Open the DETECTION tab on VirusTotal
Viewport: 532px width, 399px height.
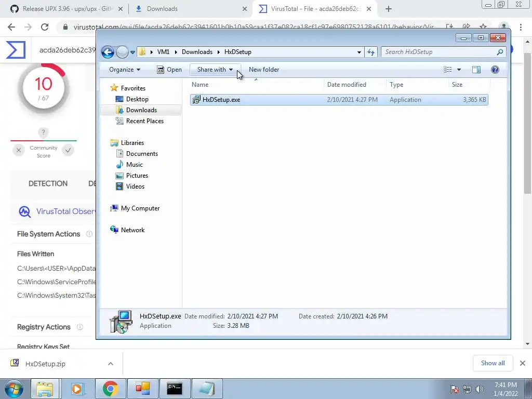point(48,183)
